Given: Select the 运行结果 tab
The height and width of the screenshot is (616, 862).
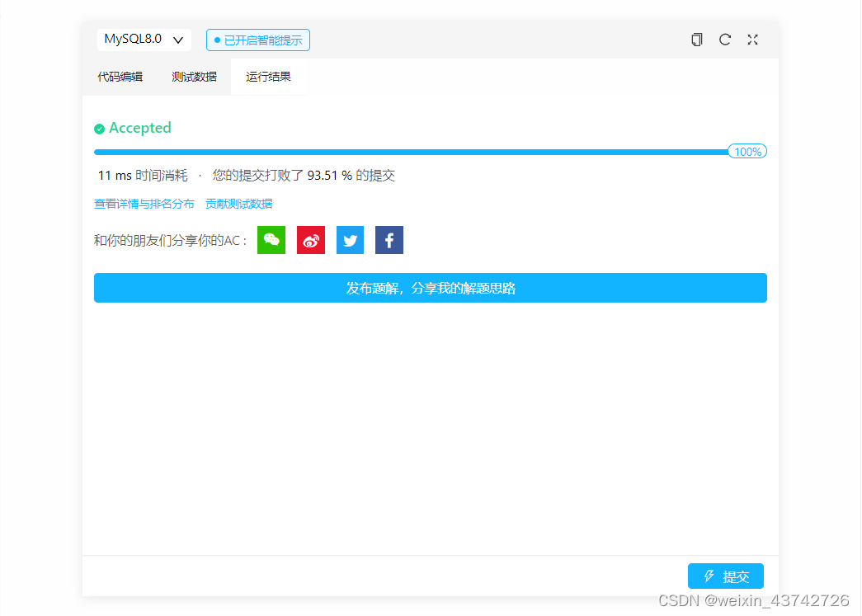Looking at the screenshot, I should pos(268,77).
